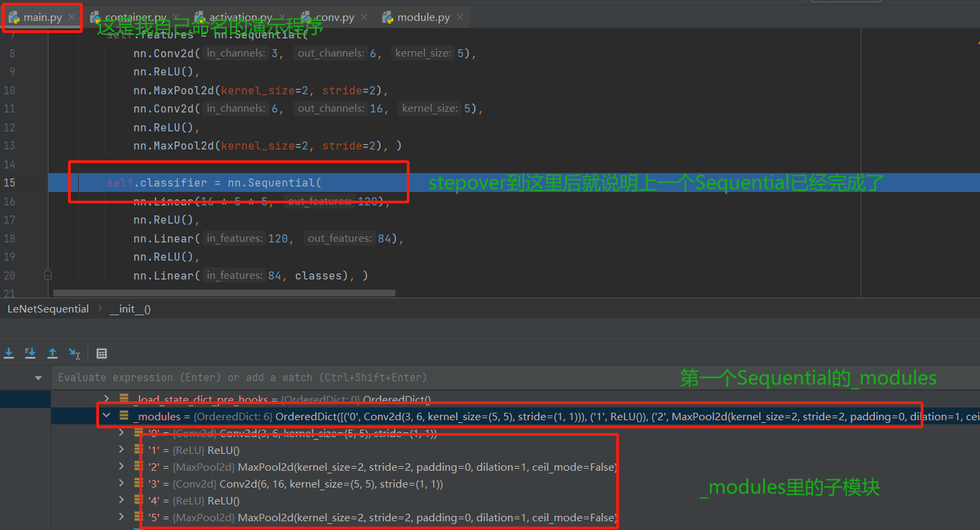Click the code fold marker at line 20
The image size is (980, 530).
[48, 275]
